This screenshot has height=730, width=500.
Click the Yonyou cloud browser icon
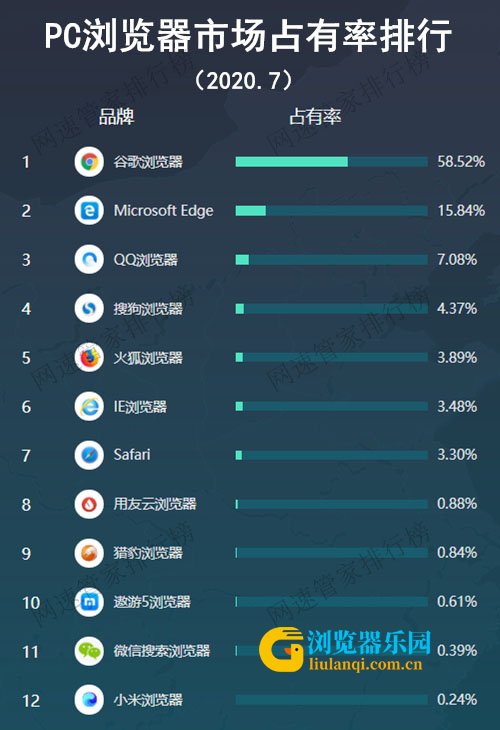click(89, 504)
